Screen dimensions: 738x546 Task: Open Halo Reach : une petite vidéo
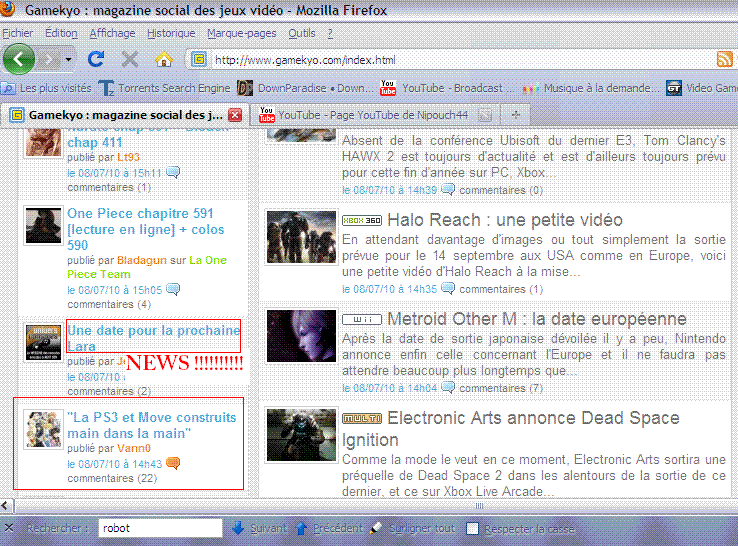pyautogui.click(x=505, y=220)
